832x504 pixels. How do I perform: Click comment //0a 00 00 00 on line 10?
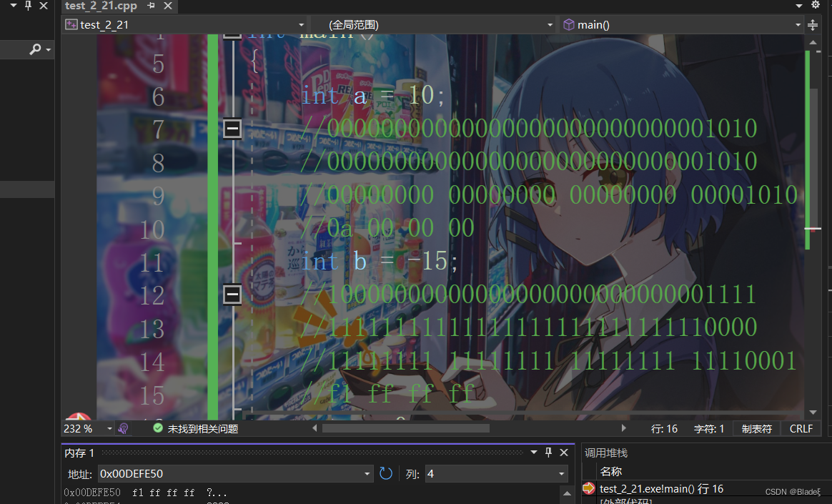(387, 228)
